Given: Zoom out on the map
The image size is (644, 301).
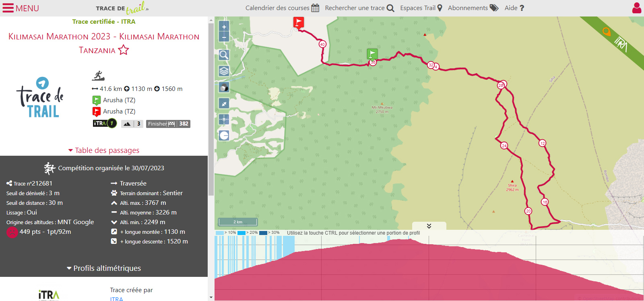Looking at the screenshot, I should pyautogui.click(x=224, y=37).
